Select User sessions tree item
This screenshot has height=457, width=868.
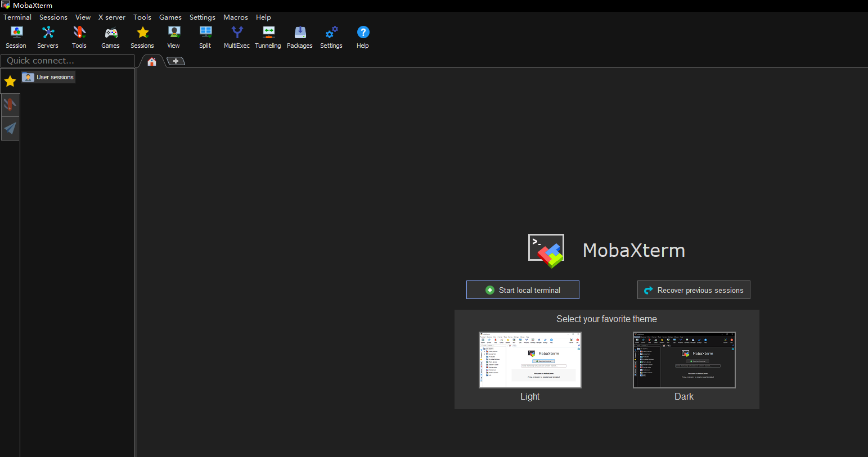coord(48,77)
